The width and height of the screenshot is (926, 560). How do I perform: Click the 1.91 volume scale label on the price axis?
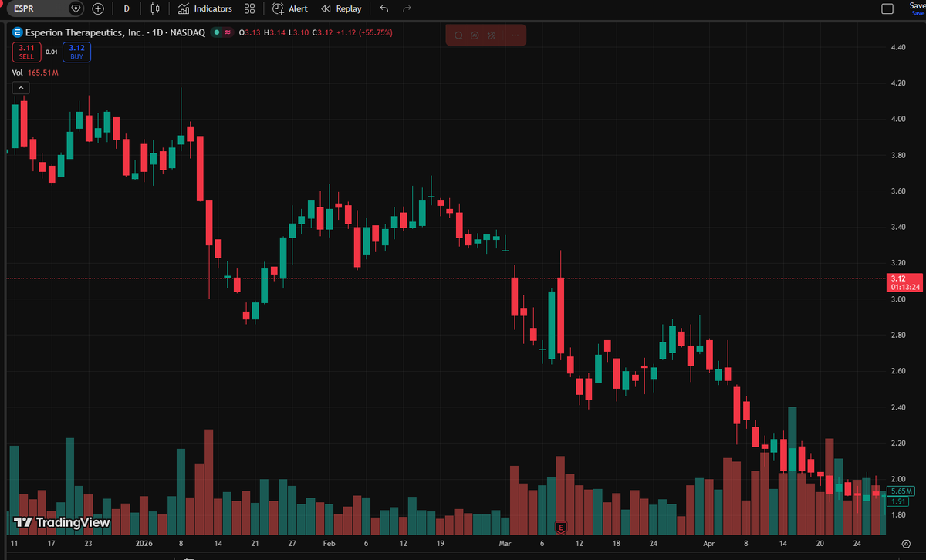coord(897,501)
